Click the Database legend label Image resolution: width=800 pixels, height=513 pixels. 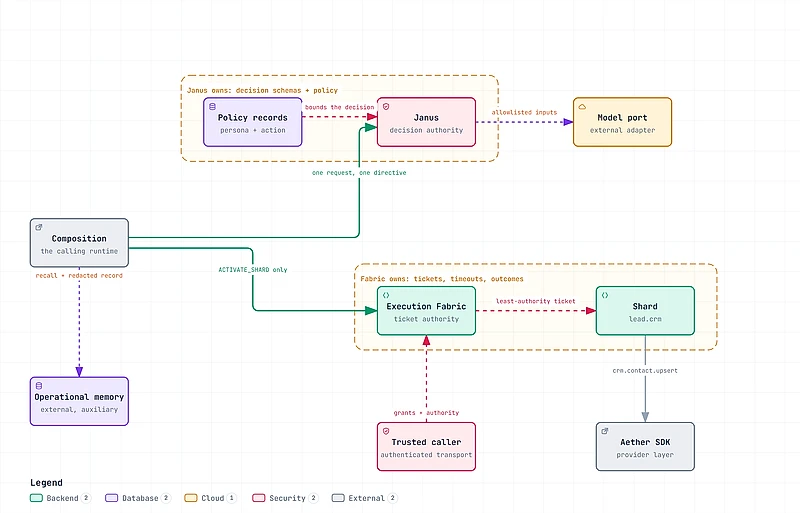(140, 498)
